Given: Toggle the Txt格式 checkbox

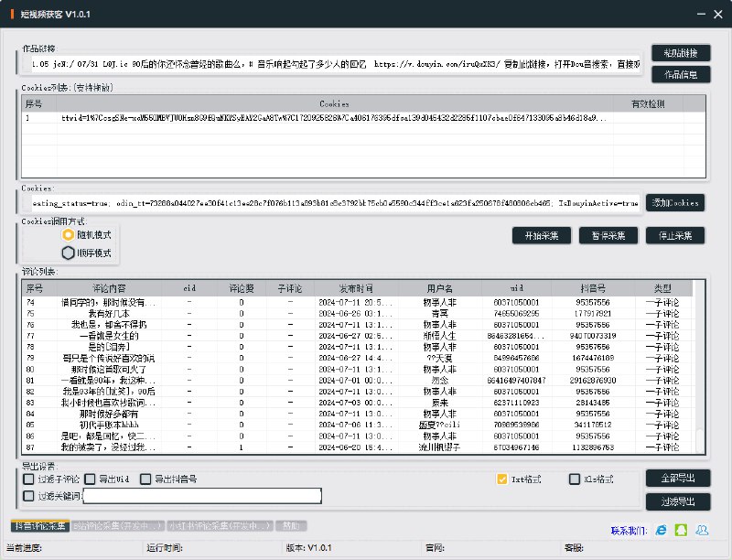Looking at the screenshot, I should (501, 479).
